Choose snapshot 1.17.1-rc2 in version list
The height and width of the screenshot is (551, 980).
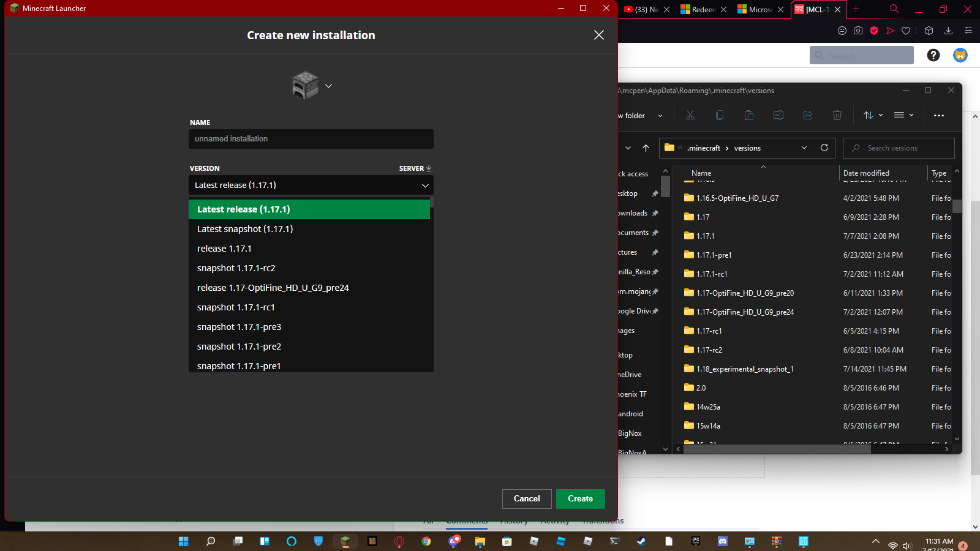(236, 268)
